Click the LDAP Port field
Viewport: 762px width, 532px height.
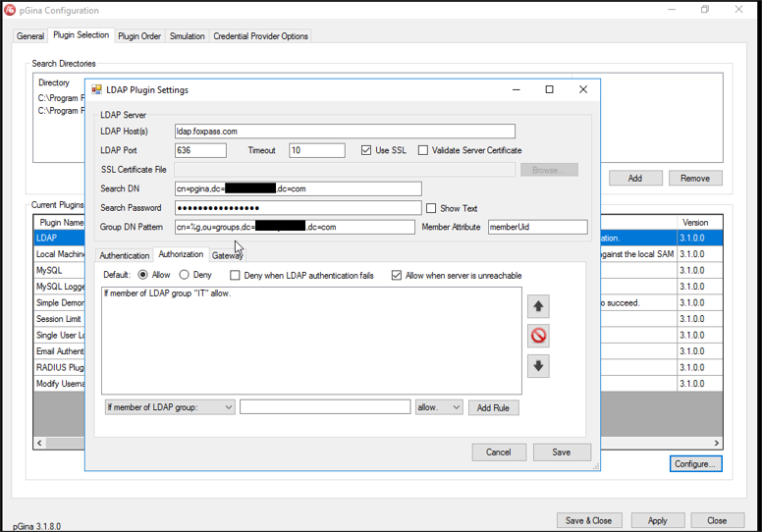pos(200,150)
